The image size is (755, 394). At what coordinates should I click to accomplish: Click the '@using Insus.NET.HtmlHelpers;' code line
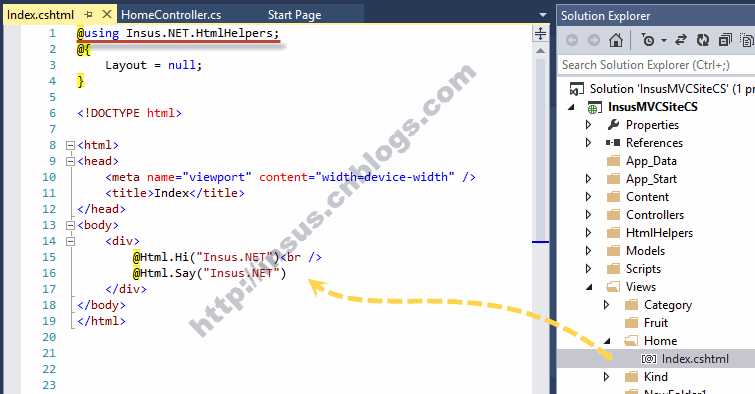click(x=178, y=33)
